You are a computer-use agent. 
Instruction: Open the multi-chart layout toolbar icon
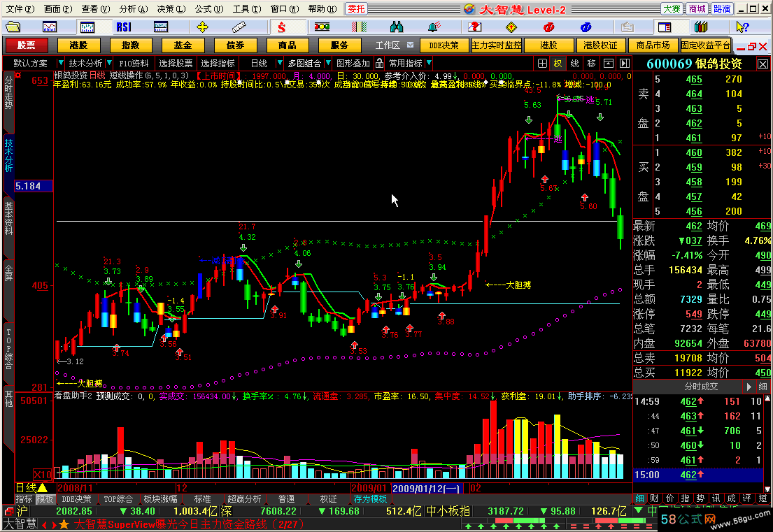coord(161,27)
